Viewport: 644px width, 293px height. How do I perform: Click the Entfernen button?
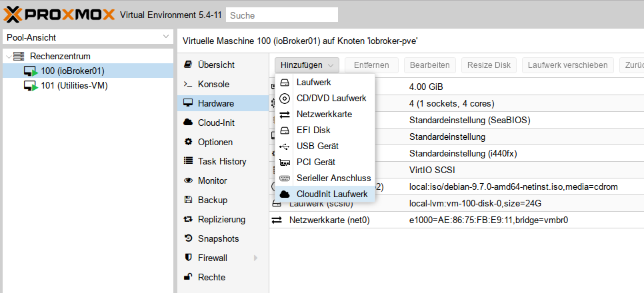(x=372, y=65)
